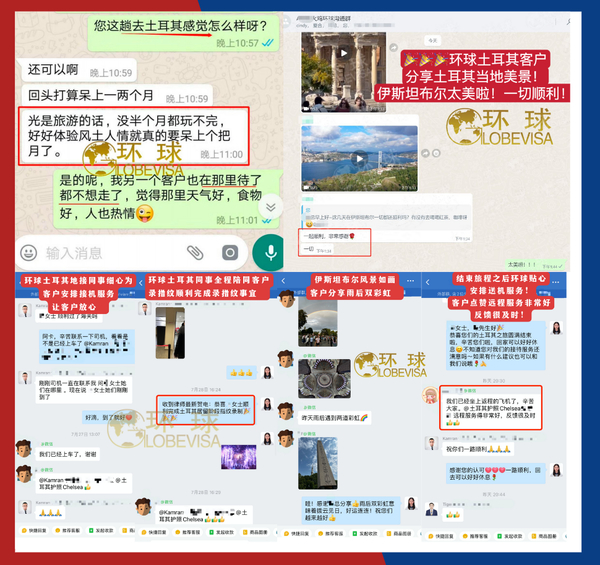Click 发起收款 in the fingerprint chat toolbar
This screenshot has height=565, width=600.
pos(221,532)
